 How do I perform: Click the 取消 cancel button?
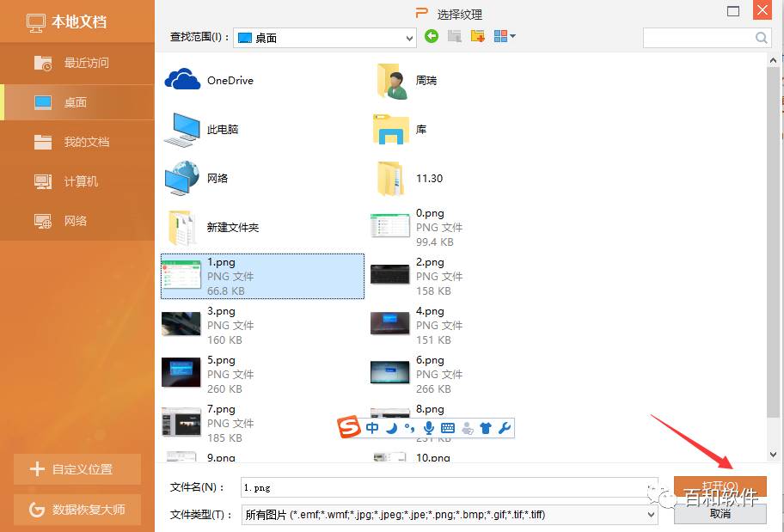coord(720,513)
